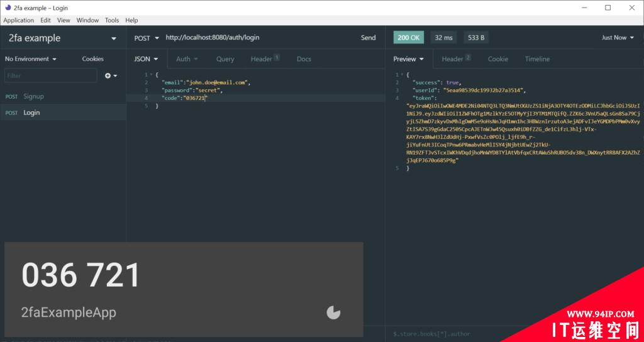The image size is (644, 342).
Task: Switch to the request Header tab
Action: click(265, 59)
